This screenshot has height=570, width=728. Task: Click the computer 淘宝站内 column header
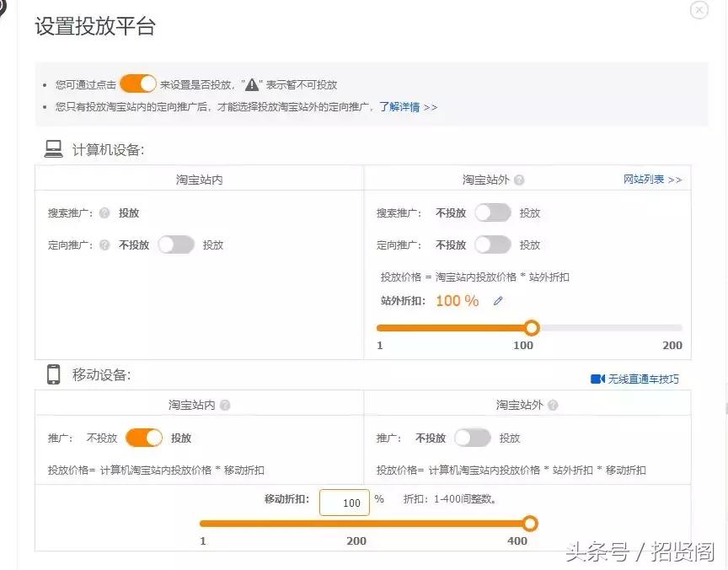[x=199, y=180]
